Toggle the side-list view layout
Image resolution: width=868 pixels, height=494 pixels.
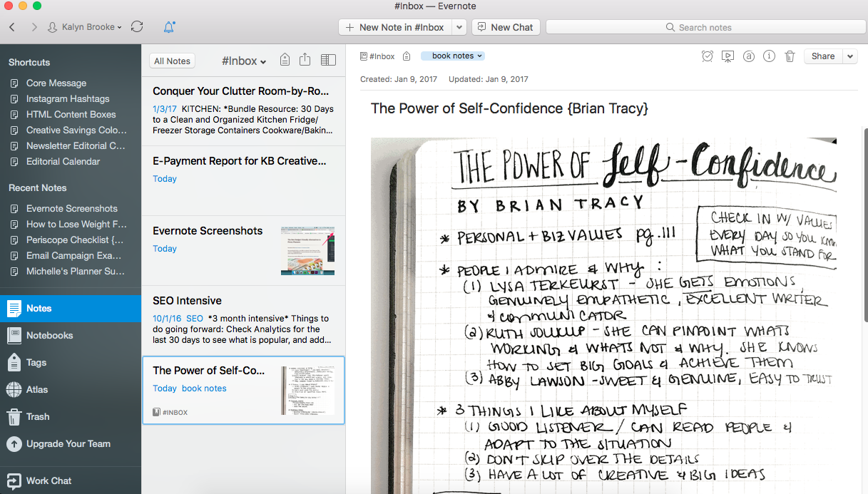tap(328, 60)
